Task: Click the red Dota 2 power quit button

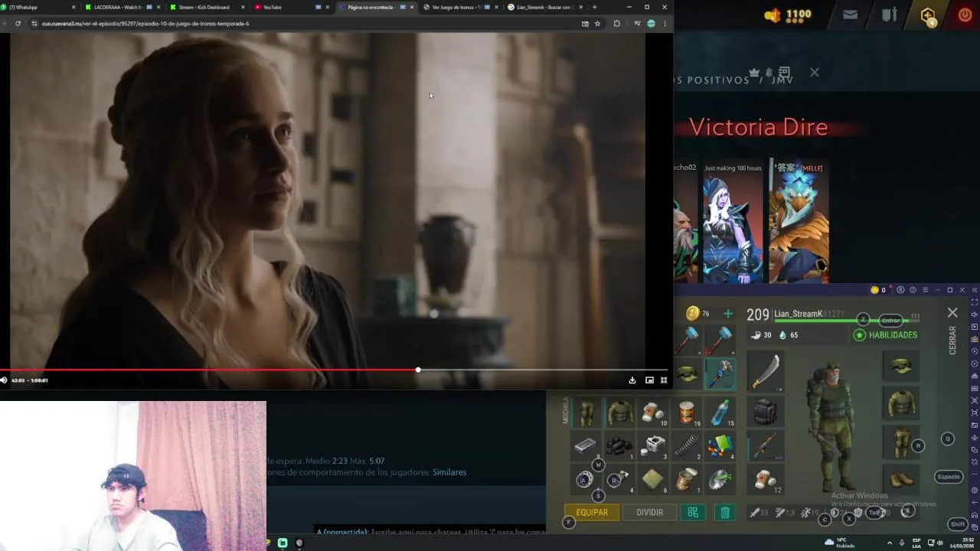Action: point(965,15)
